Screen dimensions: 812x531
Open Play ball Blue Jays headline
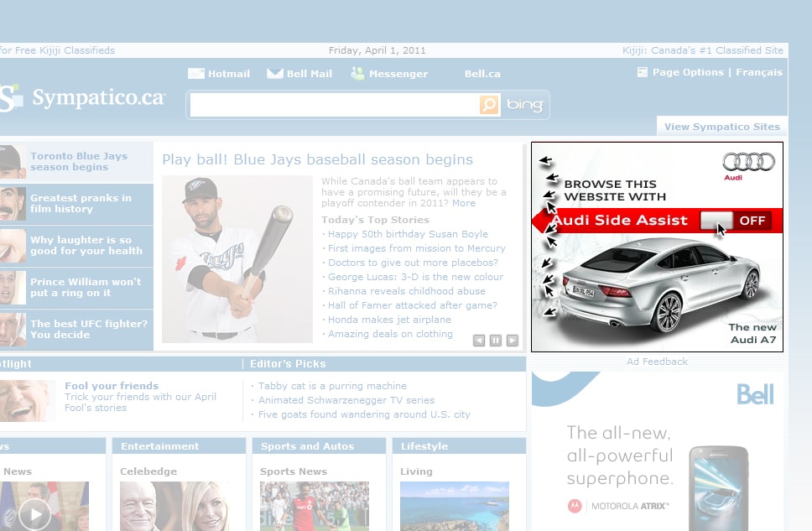[x=317, y=159]
